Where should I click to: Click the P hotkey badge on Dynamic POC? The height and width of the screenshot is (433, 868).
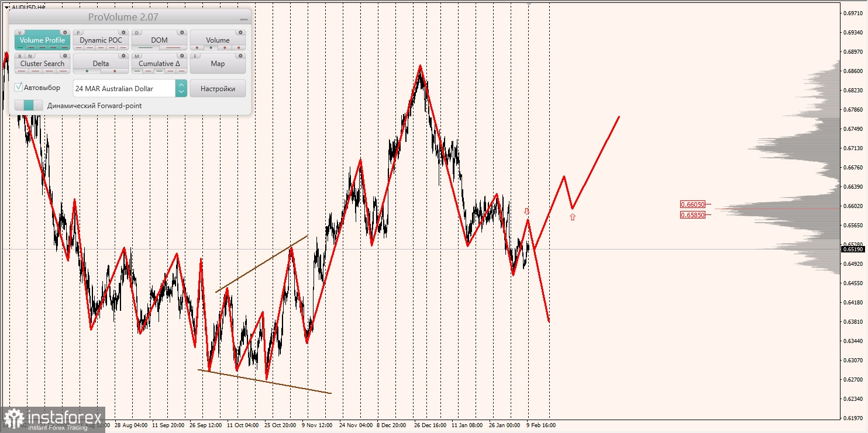point(78,32)
